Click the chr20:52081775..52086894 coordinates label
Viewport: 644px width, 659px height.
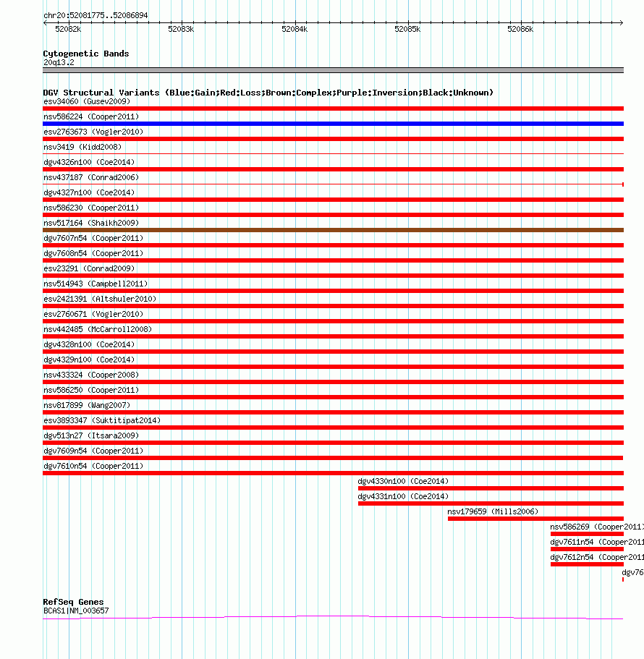point(96,15)
